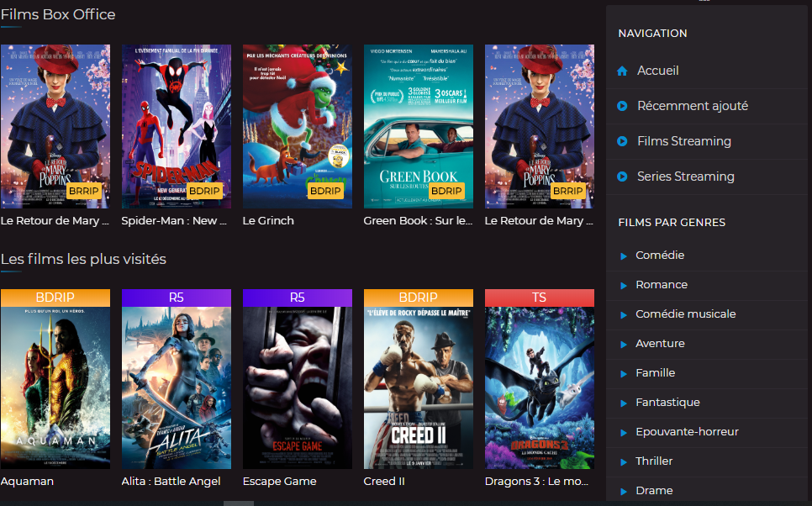Image resolution: width=812 pixels, height=506 pixels.
Task: Click the 'Le Grinch' title text
Action: coord(268,220)
